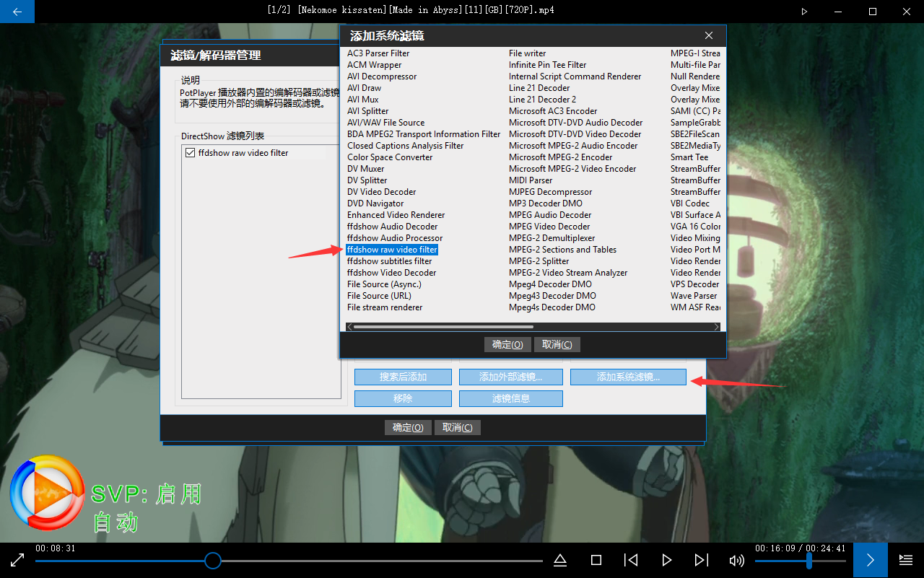Viewport: 924px width, 578px height.
Task: Click 确定 in 滤镜/解码器管理 window
Action: 408,427
